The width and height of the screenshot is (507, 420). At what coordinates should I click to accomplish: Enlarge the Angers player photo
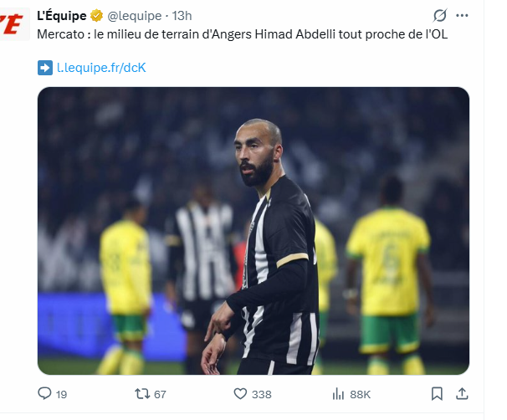pyautogui.click(x=253, y=230)
